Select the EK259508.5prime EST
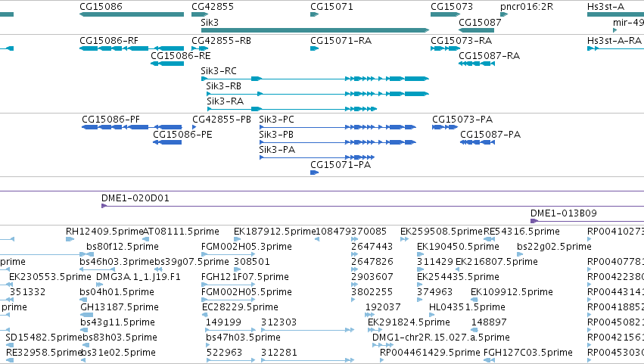The height and width of the screenshot is (364, 644). (404, 239)
